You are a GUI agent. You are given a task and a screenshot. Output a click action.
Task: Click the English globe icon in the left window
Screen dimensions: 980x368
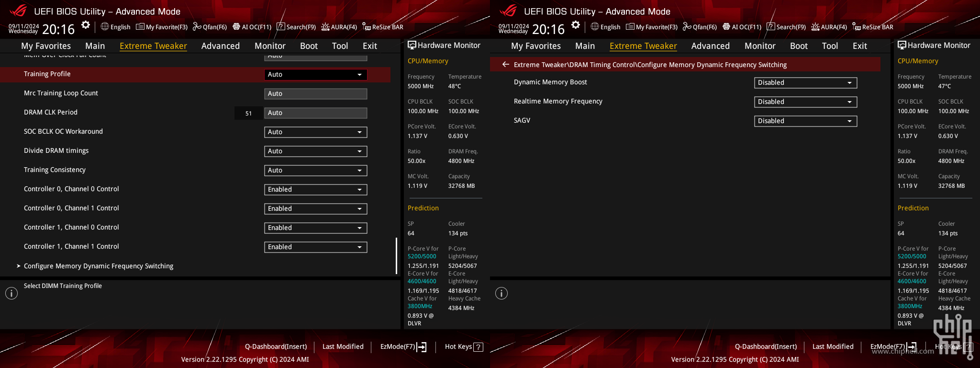(x=105, y=27)
